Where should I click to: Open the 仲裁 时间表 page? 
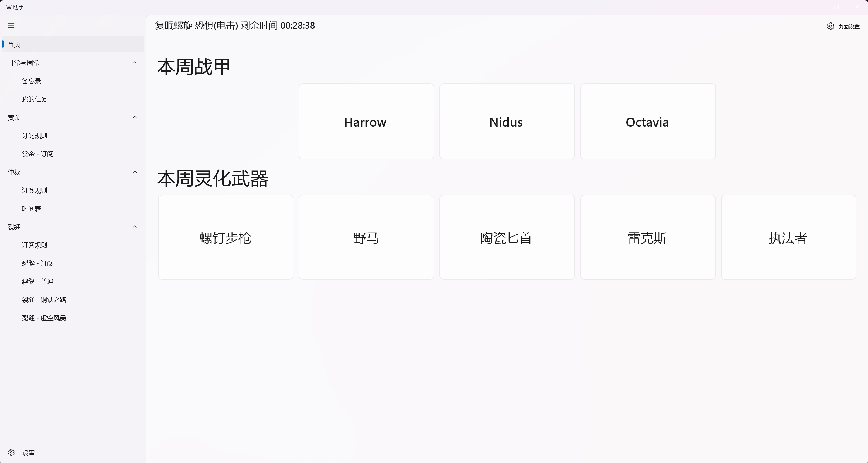[31, 209]
